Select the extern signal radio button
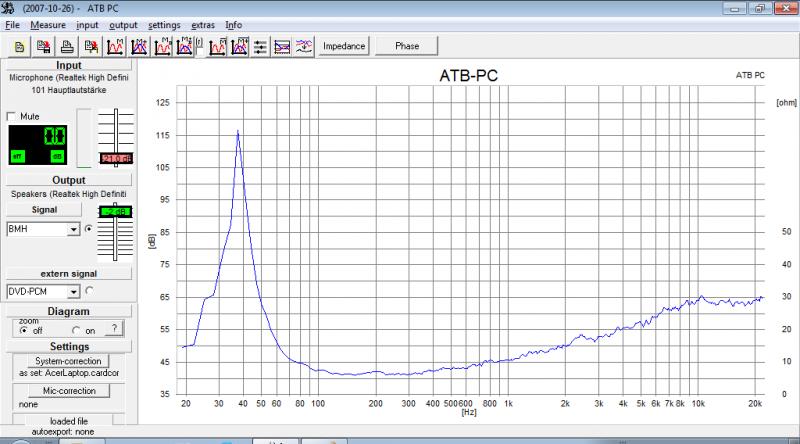 (x=90, y=291)
